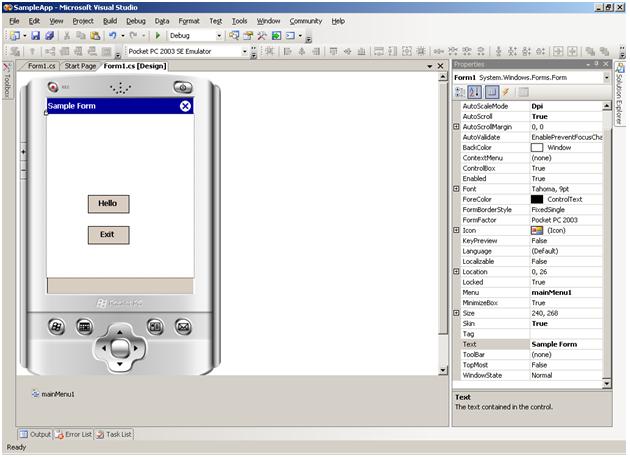This screenshot has width=630, height=457.
Task: Click the Align to Grid layout icon
Action: [270, 51]
